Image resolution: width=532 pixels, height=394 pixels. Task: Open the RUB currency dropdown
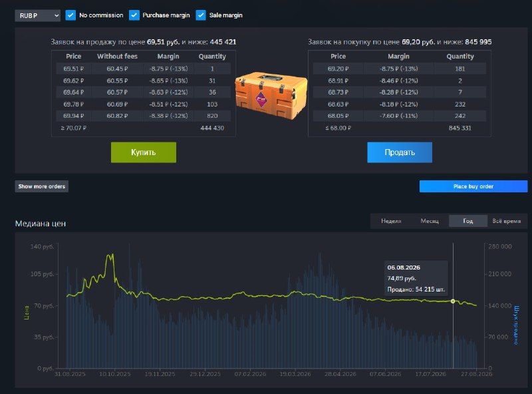click(38, 15)
